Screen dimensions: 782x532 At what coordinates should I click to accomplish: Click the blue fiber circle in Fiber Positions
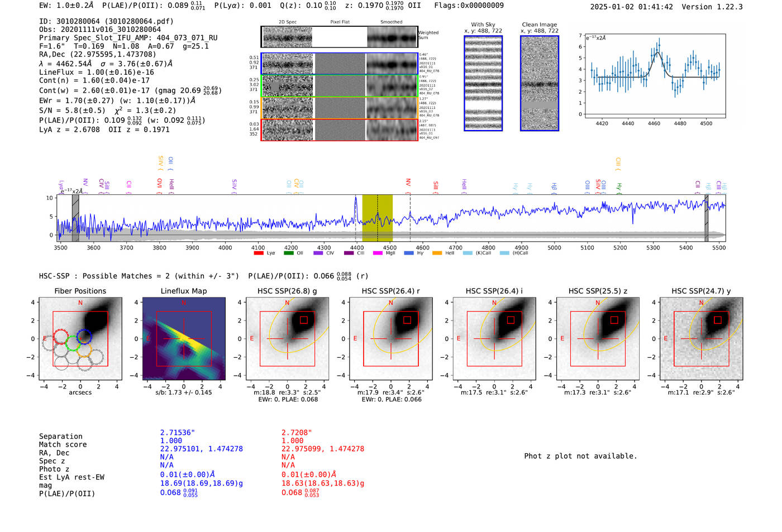[84, 337]
